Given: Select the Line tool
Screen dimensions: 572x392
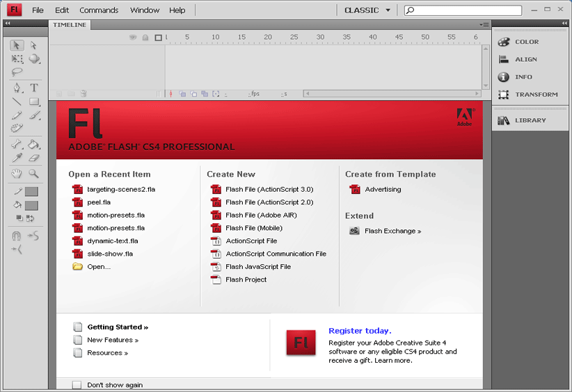Looking at the screenshot, I should coord(17,101).
